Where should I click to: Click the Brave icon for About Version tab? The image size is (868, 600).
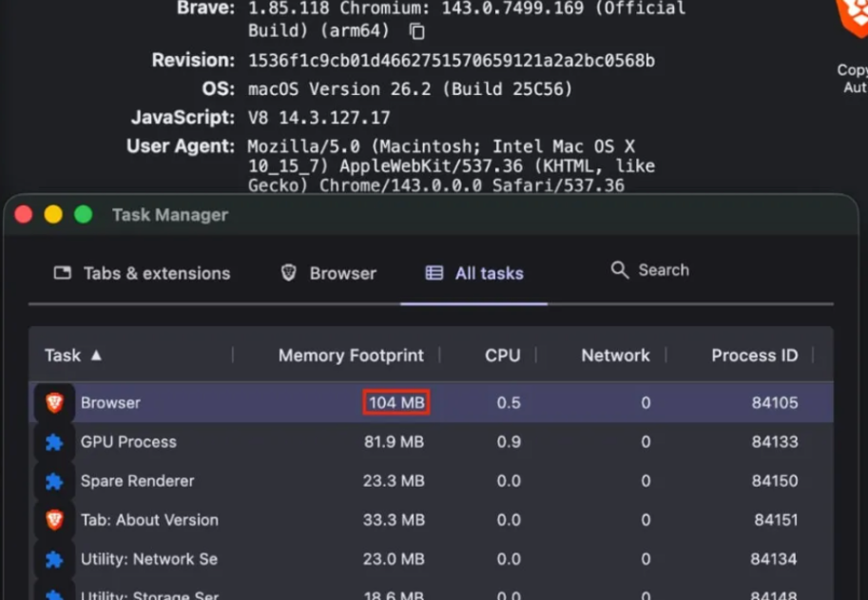click(x=54, y=520)
